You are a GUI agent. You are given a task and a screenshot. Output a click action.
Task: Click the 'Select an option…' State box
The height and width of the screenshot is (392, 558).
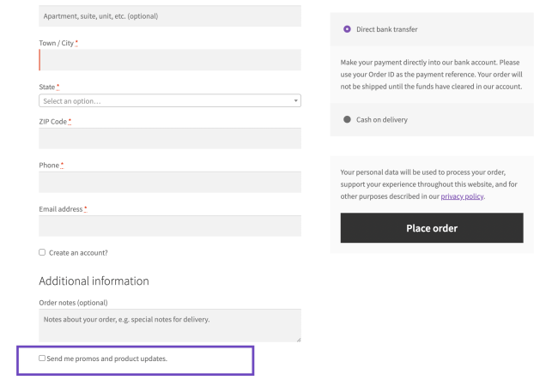point(163,101)
